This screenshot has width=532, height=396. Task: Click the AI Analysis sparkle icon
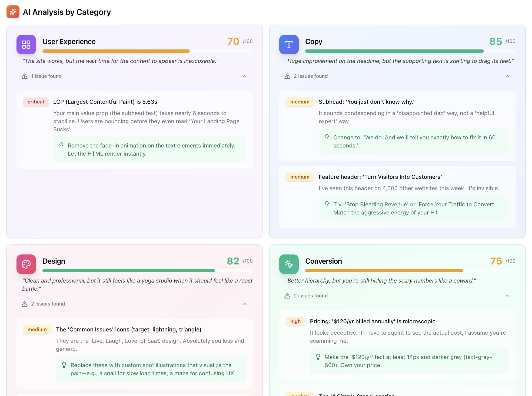[x=13, y=12]
